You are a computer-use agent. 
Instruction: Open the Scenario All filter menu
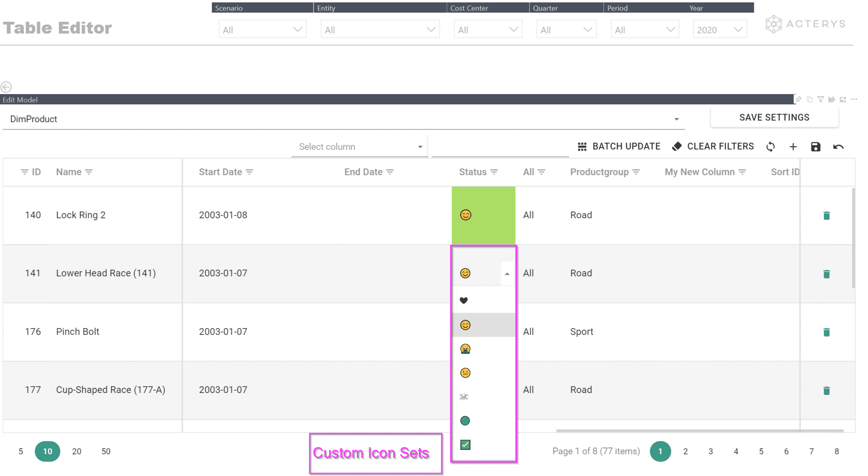coord(262,29)
